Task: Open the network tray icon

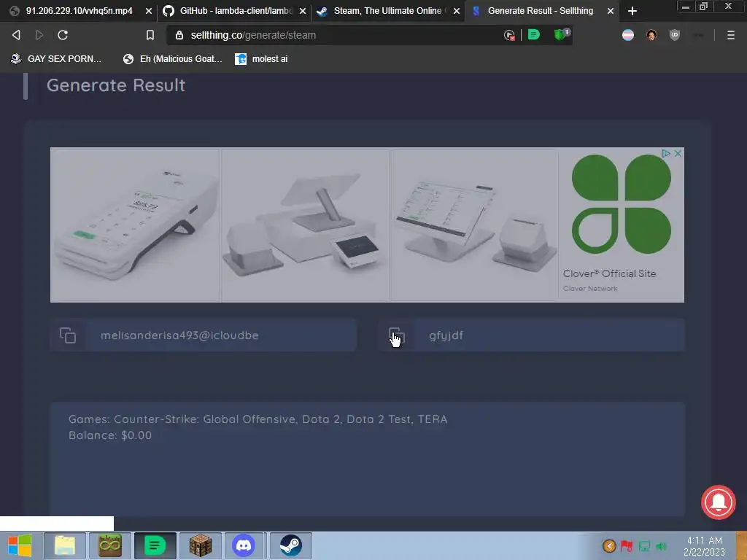Action: click(644, 545)
